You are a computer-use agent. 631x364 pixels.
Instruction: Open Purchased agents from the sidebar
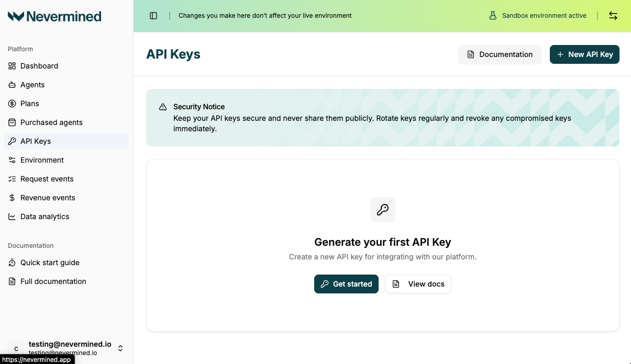click(51, 122)
